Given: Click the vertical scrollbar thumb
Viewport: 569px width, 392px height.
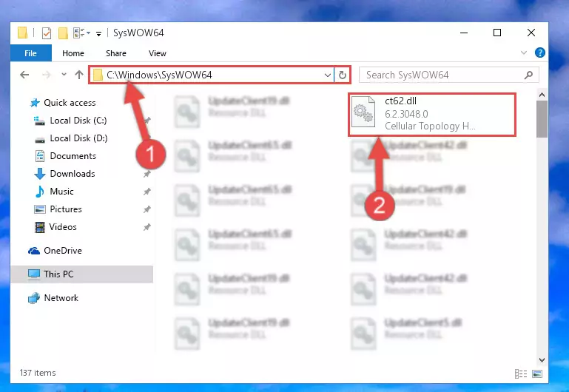Looking at the screenshot, I should click(x=542, y=119).
